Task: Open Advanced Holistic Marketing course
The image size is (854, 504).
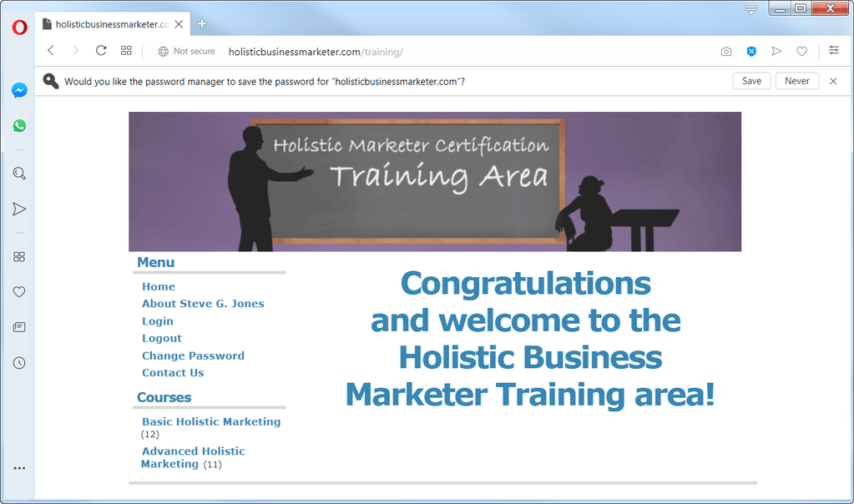Action: click(193, 458)
